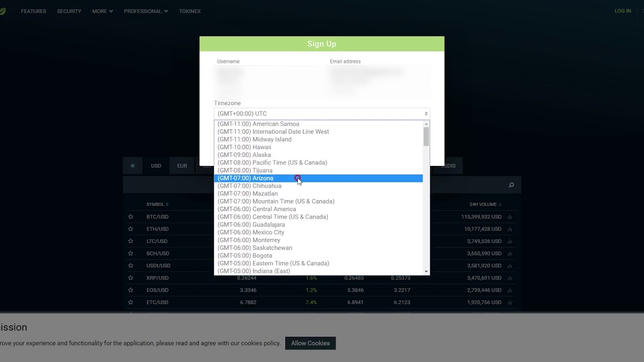Open the XRP/USD symbol row
This screenshot has height=362, width=644.
157,278
